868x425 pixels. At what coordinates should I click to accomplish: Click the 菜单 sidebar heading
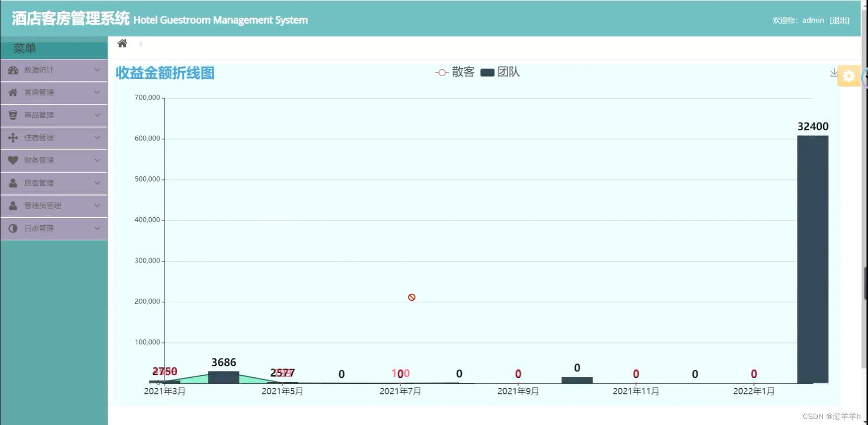(24, 48)
